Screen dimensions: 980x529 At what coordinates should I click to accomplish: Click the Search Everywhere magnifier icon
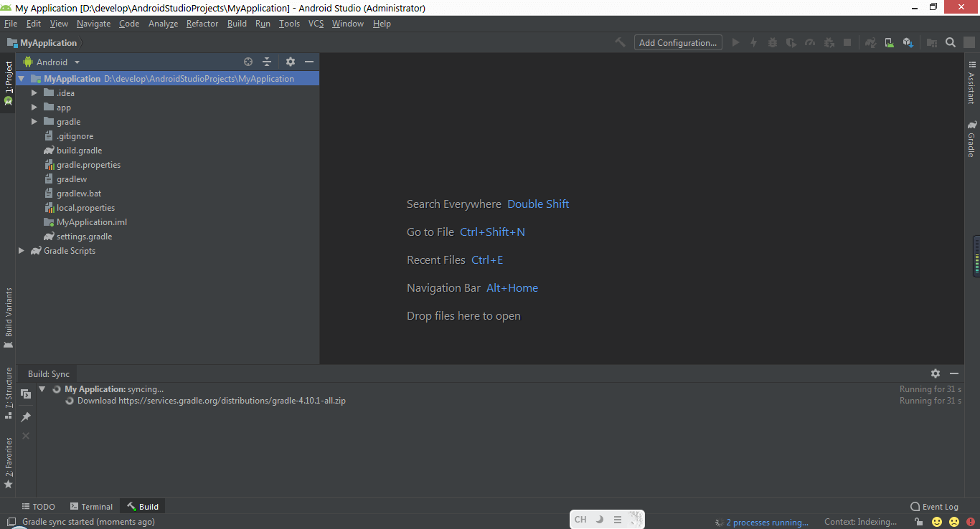[950, 43]
